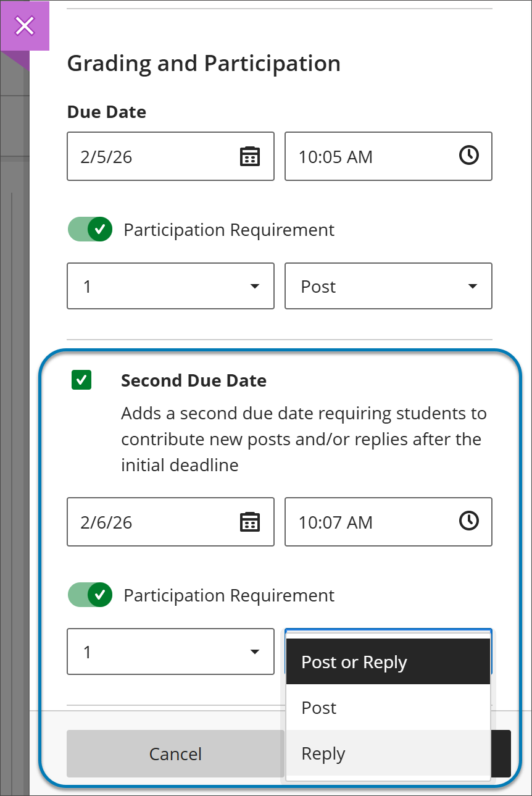The height and width of the screenshot is (796, 532).
Task: Open the second requirement count dropdown
Action: pyautogui.click(x=170, y=651)
